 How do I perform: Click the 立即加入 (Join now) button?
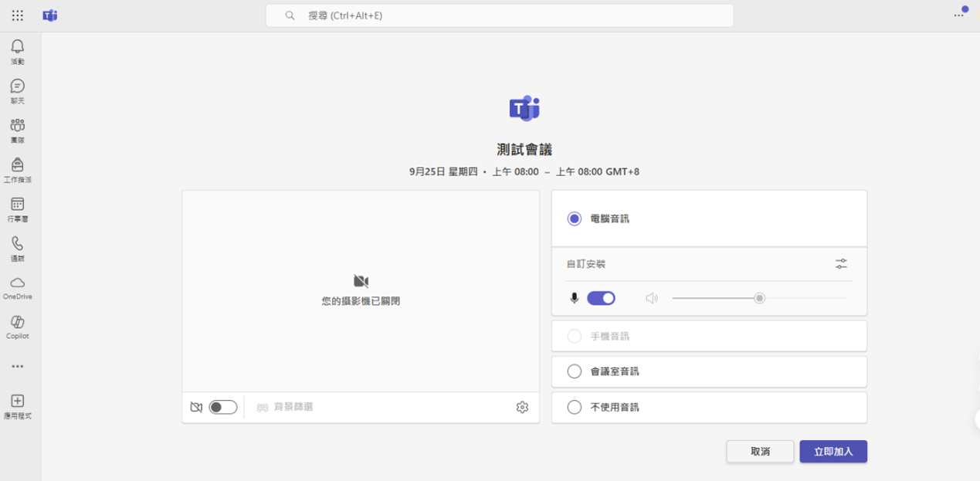(x=832, y=452)
